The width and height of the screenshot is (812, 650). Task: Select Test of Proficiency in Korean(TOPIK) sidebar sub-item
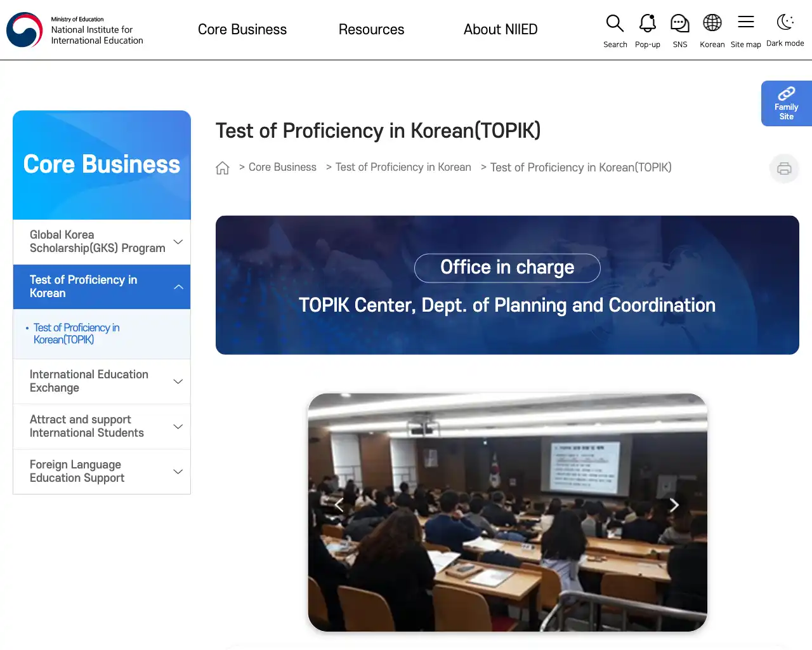[x=76, y=334]
